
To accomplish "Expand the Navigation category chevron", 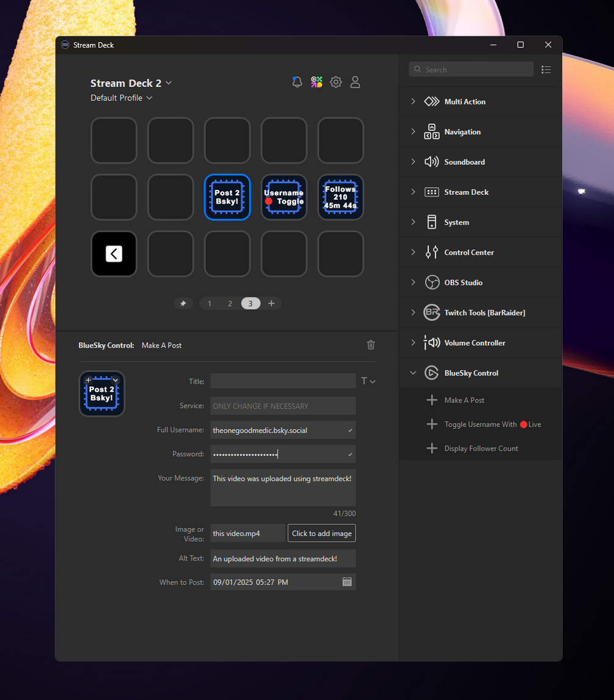I will (x=413, y=132).
